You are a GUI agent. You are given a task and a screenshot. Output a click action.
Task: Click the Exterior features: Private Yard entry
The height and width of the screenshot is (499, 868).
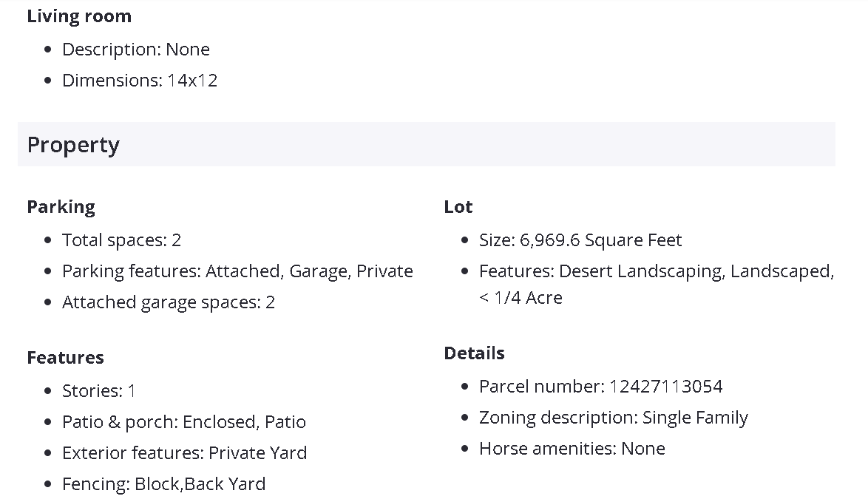[x=184, y=453]
